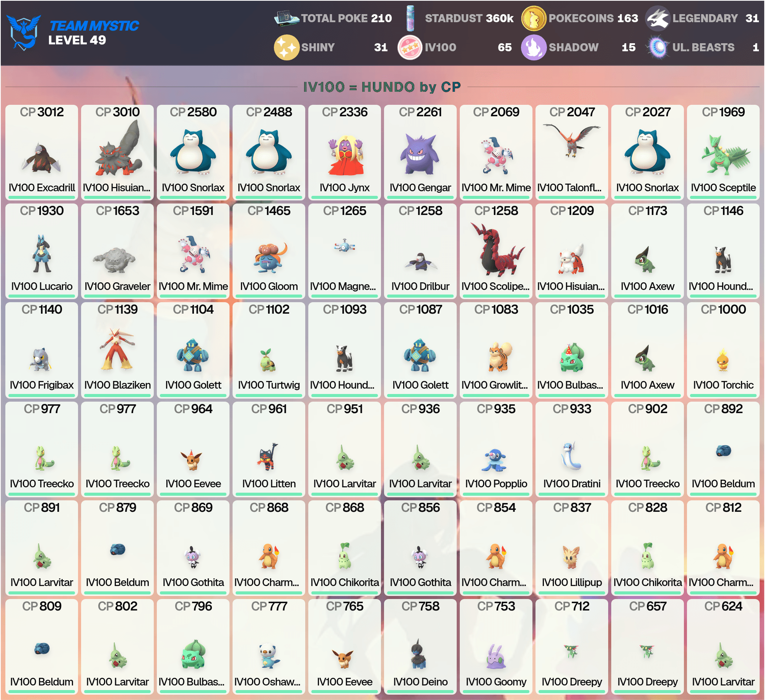Select the Blaziken sprite with CP 1139
The height and width of the screenshot is (700, 765).
click(x=117, y=349)
